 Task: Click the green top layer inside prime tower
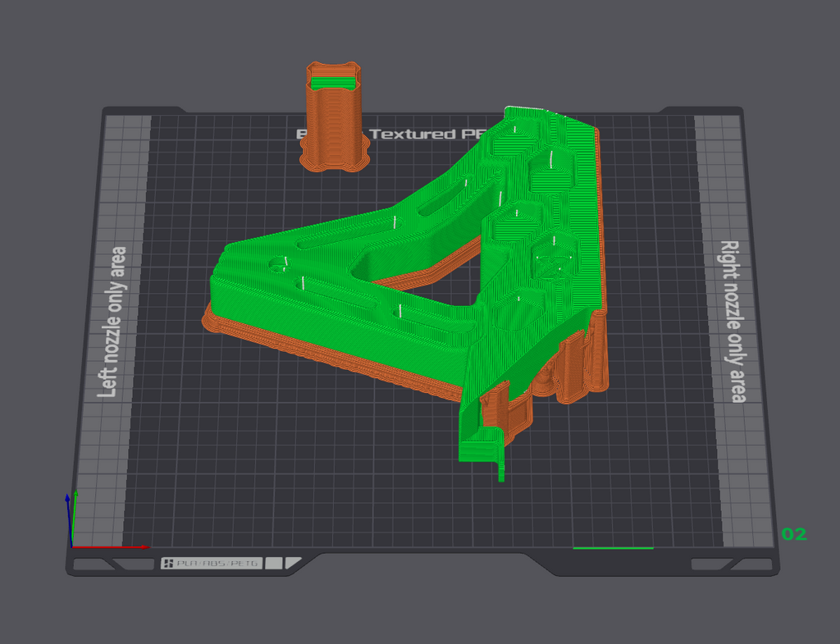click(334, 83)
